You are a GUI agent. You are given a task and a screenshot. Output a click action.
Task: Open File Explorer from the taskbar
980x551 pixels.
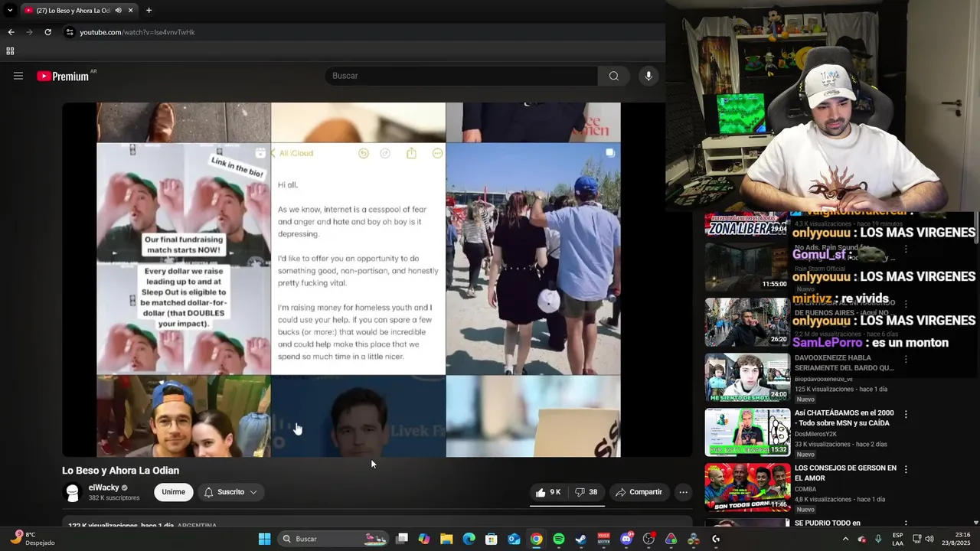[446, 539]
